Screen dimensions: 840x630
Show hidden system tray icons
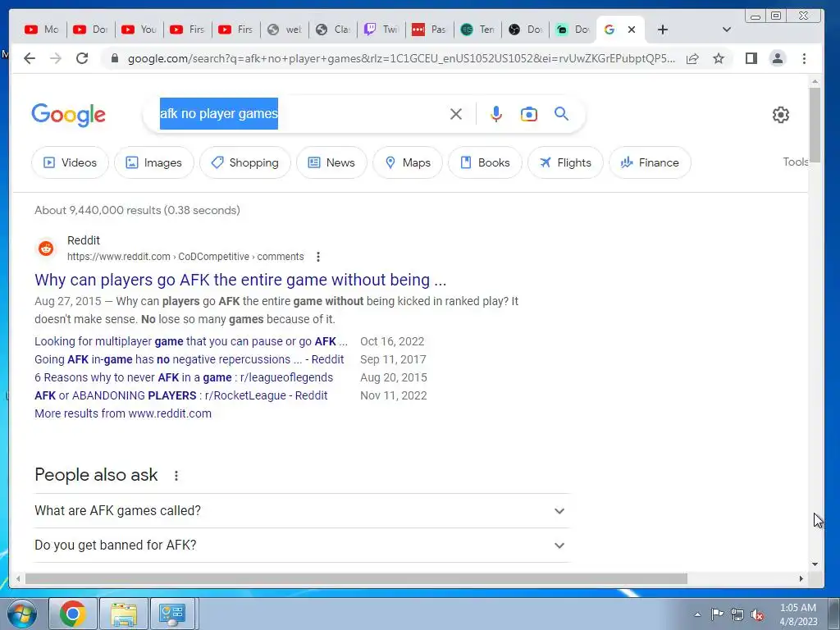(697, 614)
